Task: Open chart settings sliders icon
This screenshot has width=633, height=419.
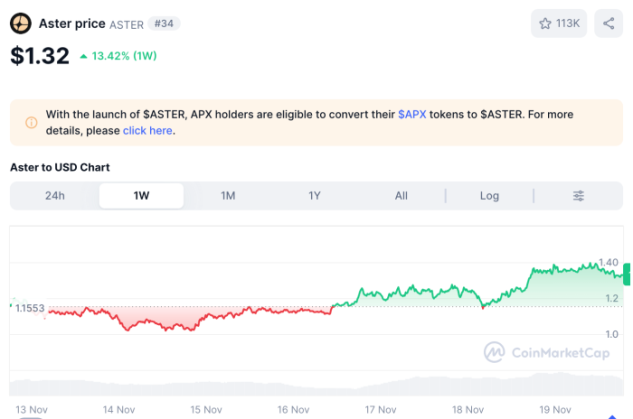Action: [578, 196]
